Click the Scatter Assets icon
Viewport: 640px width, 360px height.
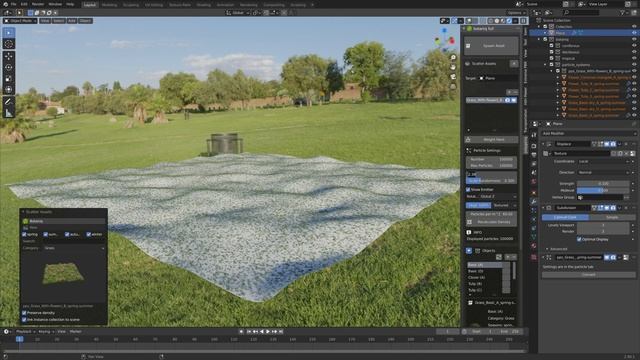(x=468, y=64)
